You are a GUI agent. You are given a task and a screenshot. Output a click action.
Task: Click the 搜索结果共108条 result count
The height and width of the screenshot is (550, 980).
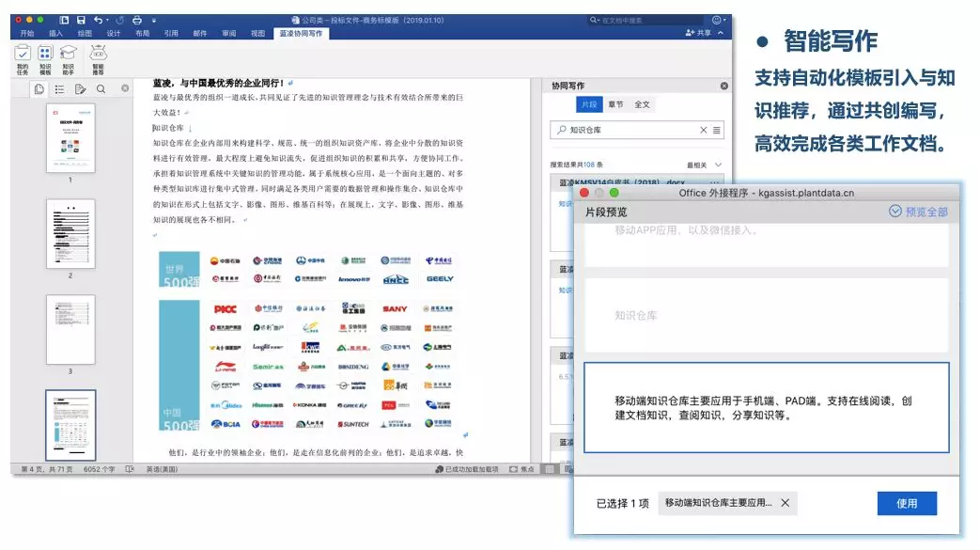[x=576, y=165]
